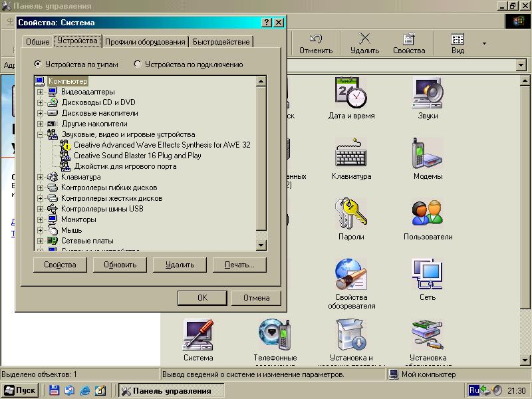Expand the Другие накопители node
Image resolution: width=532 pixels, height=399 pixels.
coord(40,124)
